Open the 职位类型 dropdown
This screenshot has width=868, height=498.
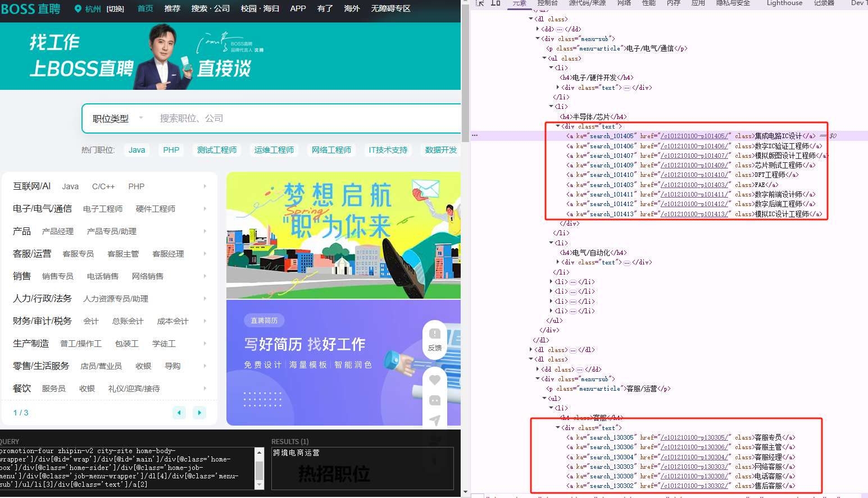pyautogui.click(x=118, y=118)
